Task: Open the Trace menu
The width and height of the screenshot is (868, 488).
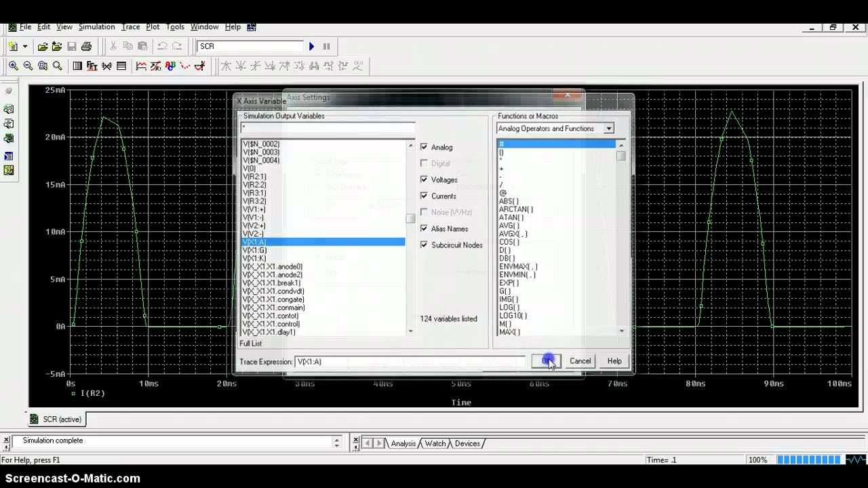Action: [x=131, y=27]
